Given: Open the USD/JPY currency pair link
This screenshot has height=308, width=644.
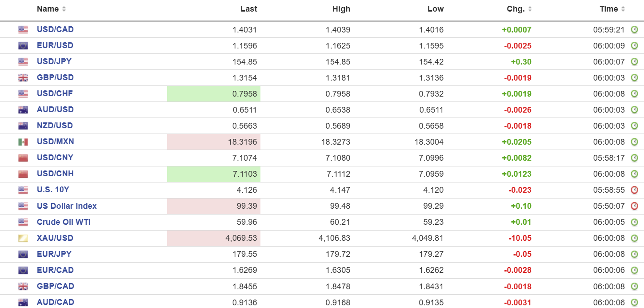Looking at the screenshot, I should (55, 61).
